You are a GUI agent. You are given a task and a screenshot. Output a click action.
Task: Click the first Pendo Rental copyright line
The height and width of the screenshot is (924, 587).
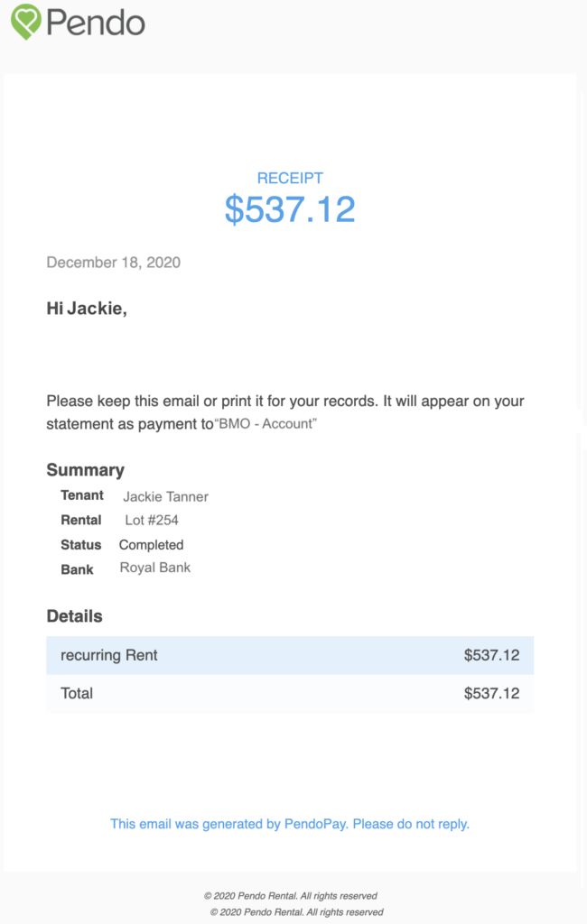click(x=290, y=896)
